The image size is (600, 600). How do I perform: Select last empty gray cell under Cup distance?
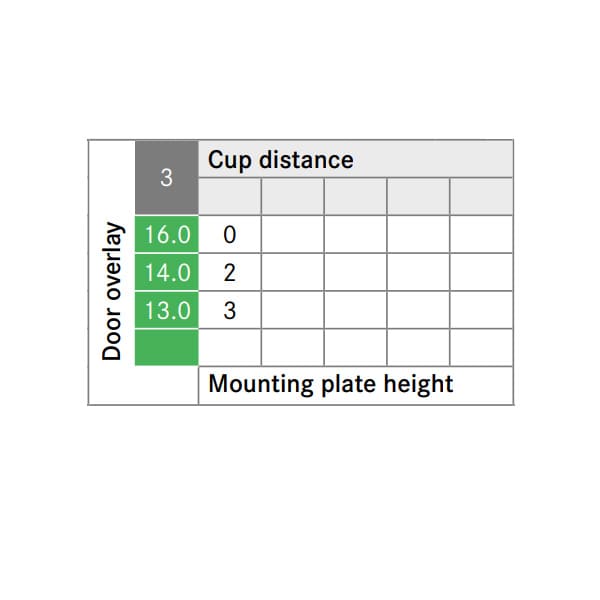click(481, 196)
